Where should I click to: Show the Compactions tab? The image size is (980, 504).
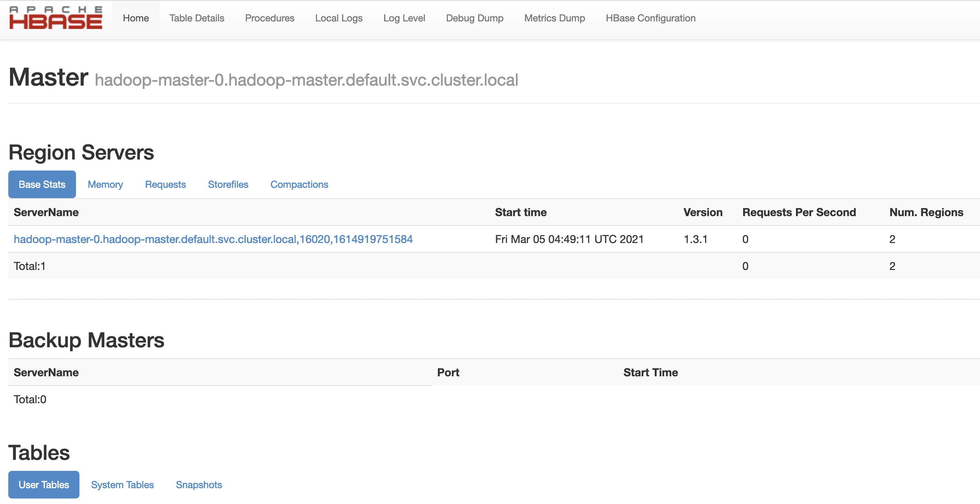tap(299, 184)
